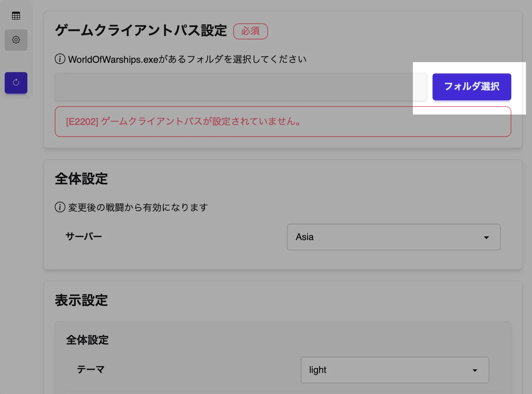Image resolution: width=532 pixels, height=394 pixels.
Task: Click the サーバー label
Action: 84,236
